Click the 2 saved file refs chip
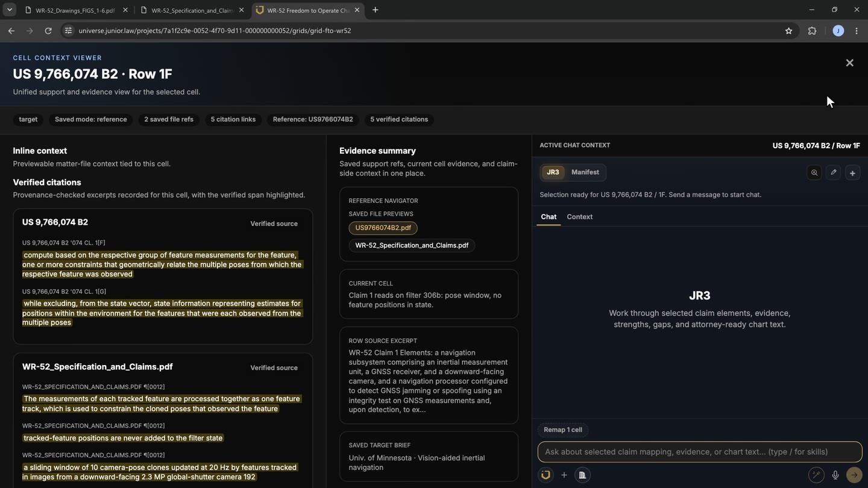Screen dimensions: 868x488 (x=169, y=119)
